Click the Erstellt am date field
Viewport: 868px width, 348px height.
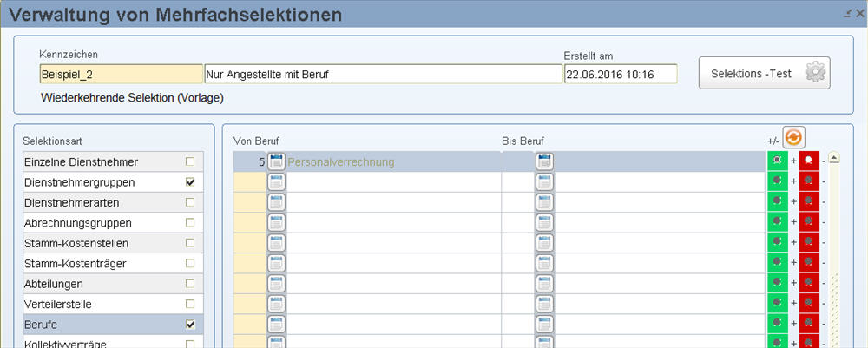(x=621, y=74)
